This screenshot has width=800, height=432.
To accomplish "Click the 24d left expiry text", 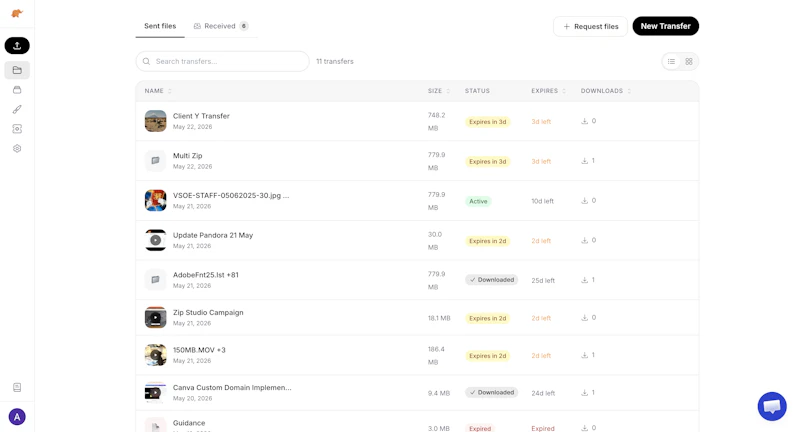I will click(543, 393).
